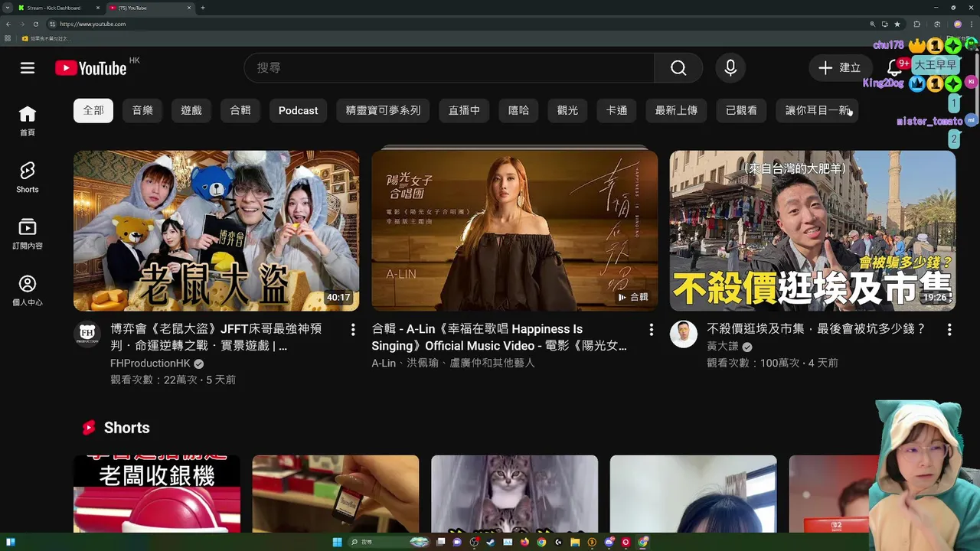Image resolution: width=980 pixels, height=551 pixels.
Task: Open the 黃大謙 channel name
Action: 723,346
